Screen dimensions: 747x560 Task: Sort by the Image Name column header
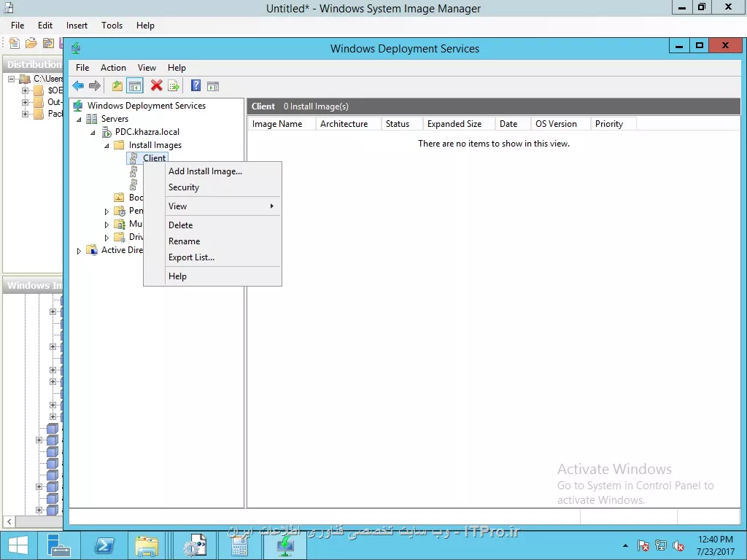coord(282,124)
